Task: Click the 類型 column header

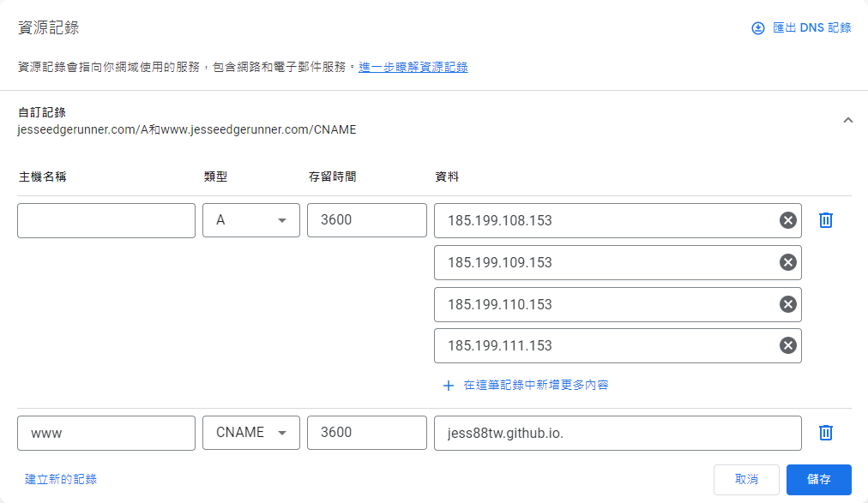Action: [x=215, y=177]
